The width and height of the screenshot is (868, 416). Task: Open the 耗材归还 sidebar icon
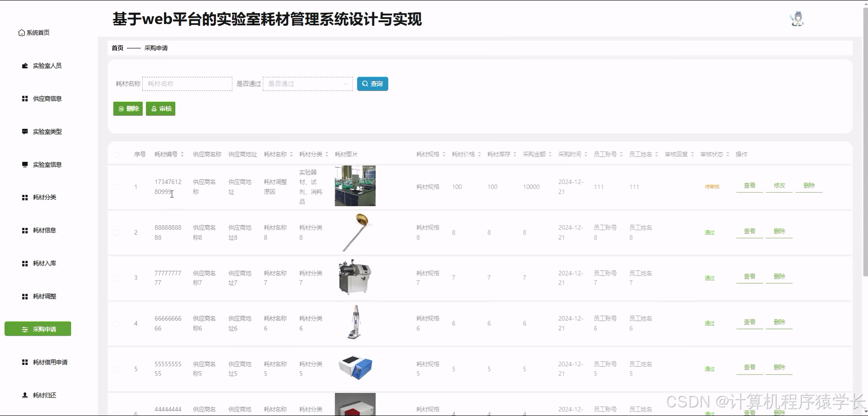[24, 395]
